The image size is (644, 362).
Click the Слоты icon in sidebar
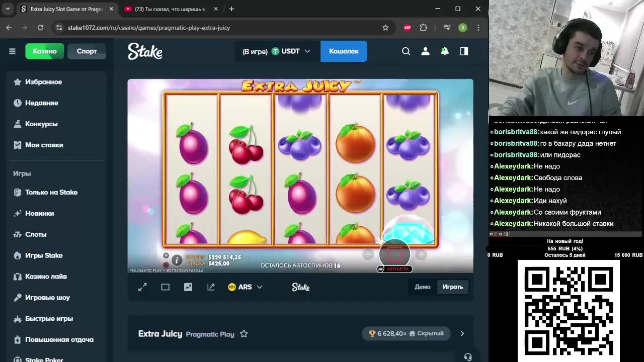coord(18,234)
